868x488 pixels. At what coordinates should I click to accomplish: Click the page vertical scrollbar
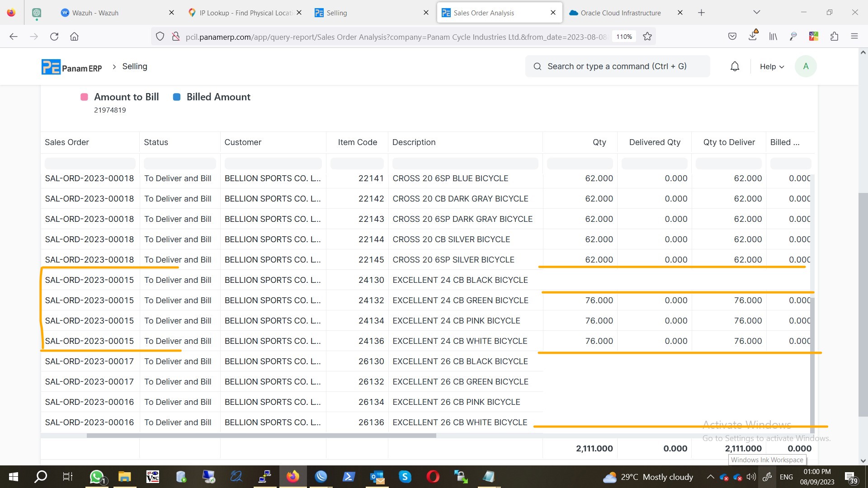(x=863, y=304)
